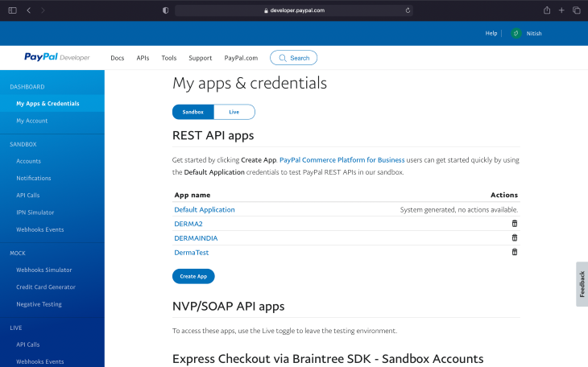The width and height of the screenshot is (588, 367).
Task: Reload the page with the refresh icon
Action: pos(408,10)
